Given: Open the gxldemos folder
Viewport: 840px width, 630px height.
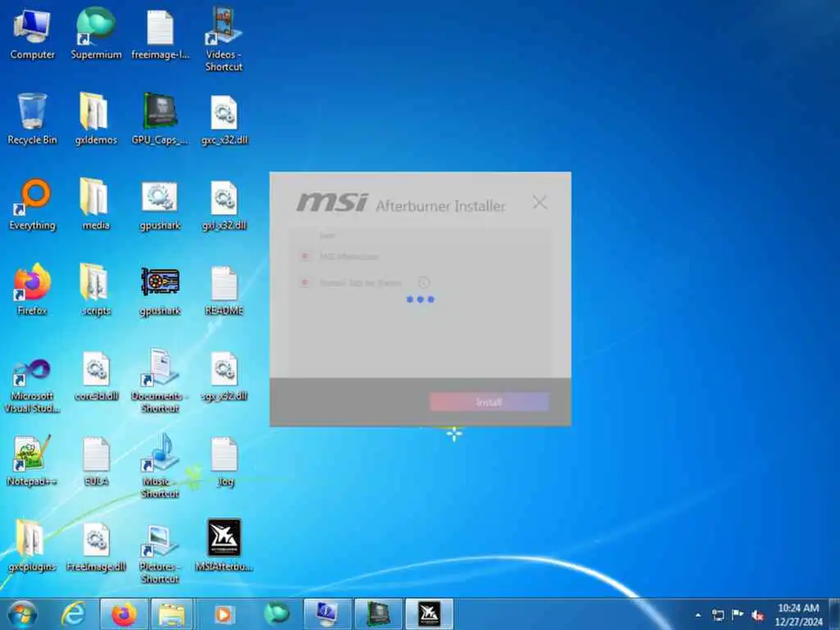Looking at the screenshot, I should point(96,119).
